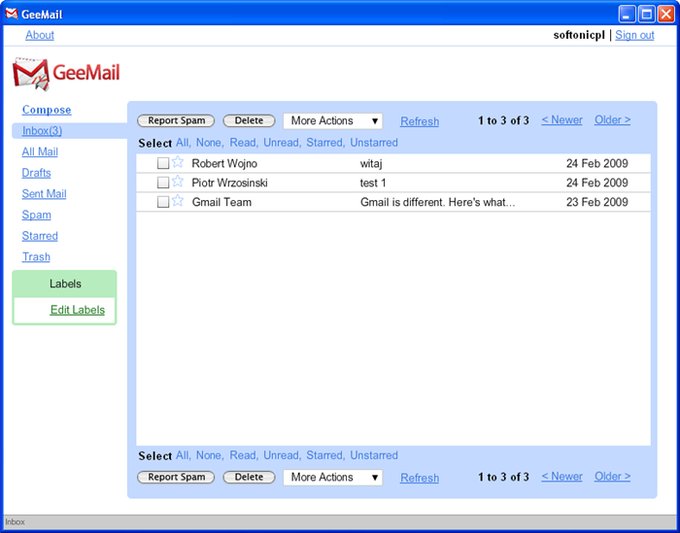Show the Starred folder
Viewport: 680px width, 533px height.
40,236
